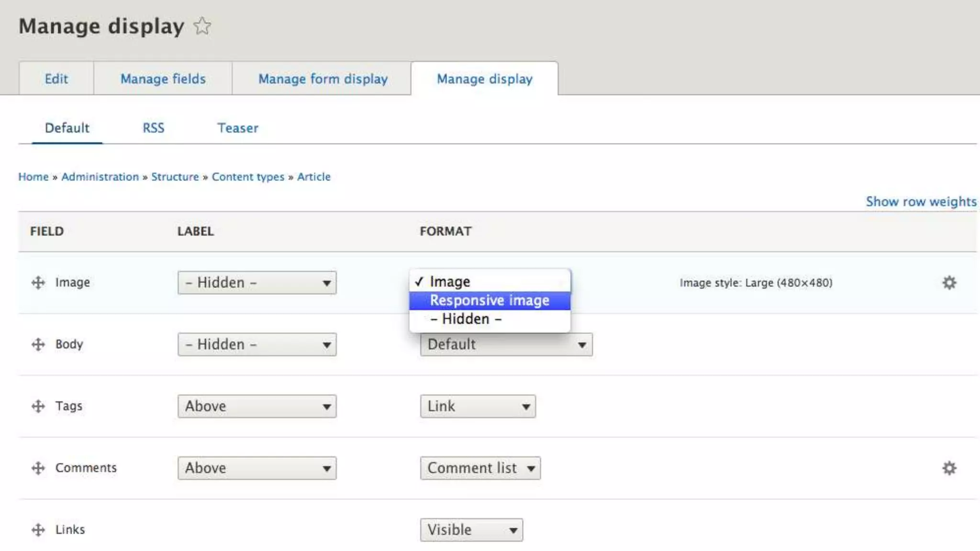980x551 pixels.
Task: Click the drag handle for Image row
Action: tap(38, 283)
